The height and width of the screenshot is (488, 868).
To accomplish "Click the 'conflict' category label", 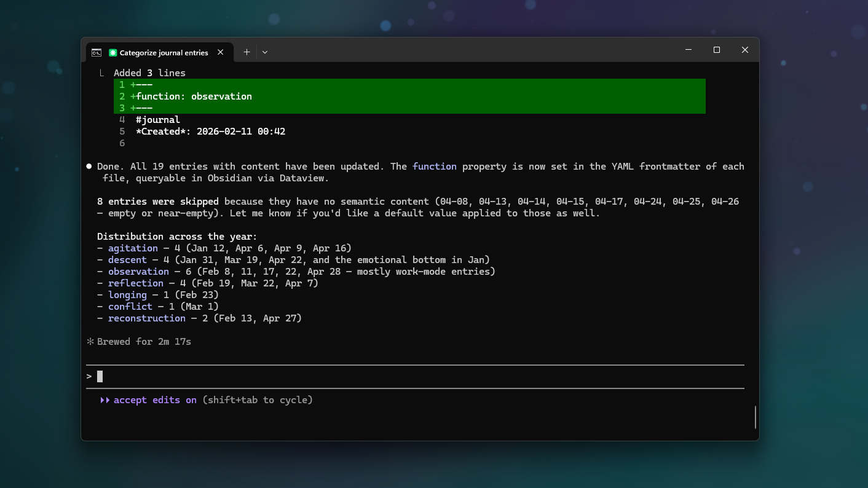I will 130,307.
